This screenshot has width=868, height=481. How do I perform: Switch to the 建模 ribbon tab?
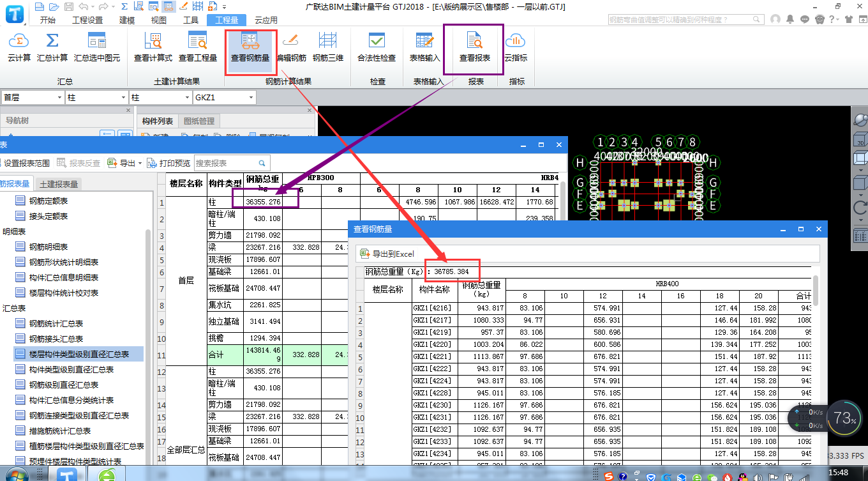pos(127,20)
